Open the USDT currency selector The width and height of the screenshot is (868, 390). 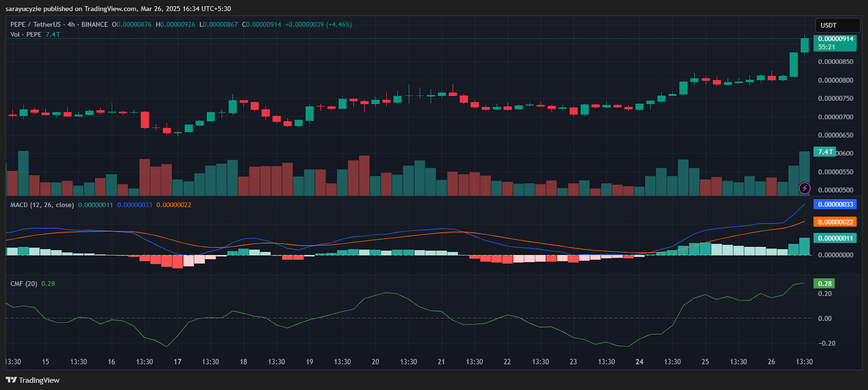(837, 25)
